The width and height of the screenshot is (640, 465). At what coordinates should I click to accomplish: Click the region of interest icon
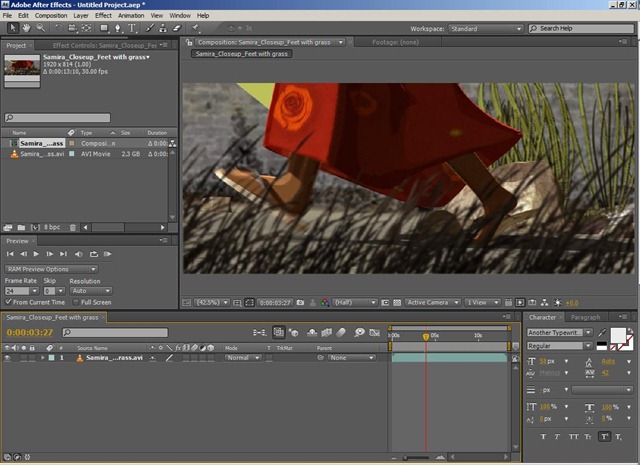(x=385, y=303)
